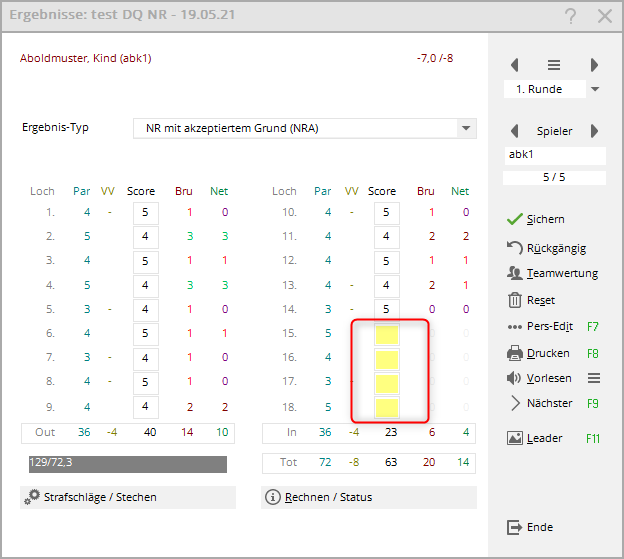
Task: Open Teamwertung via the people icon
Action: (515, 273)
